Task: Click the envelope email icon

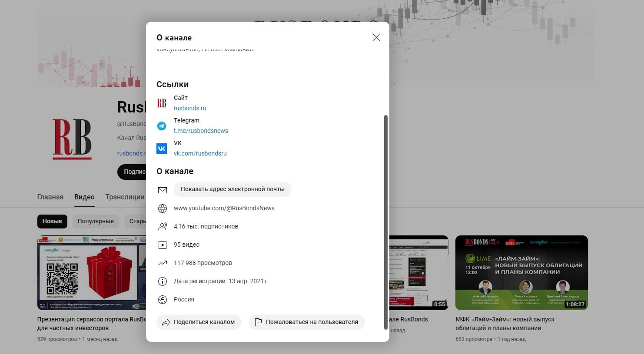Action: (163, 190)
